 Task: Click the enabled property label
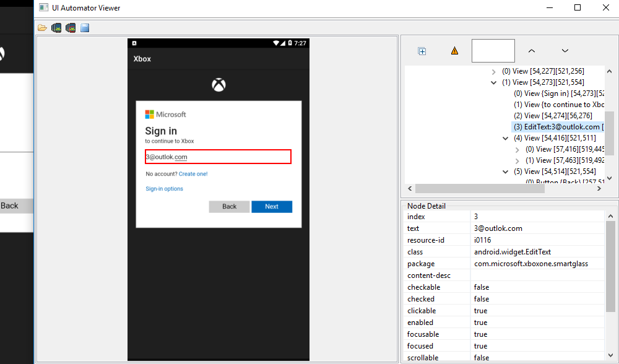pos(420,323)
